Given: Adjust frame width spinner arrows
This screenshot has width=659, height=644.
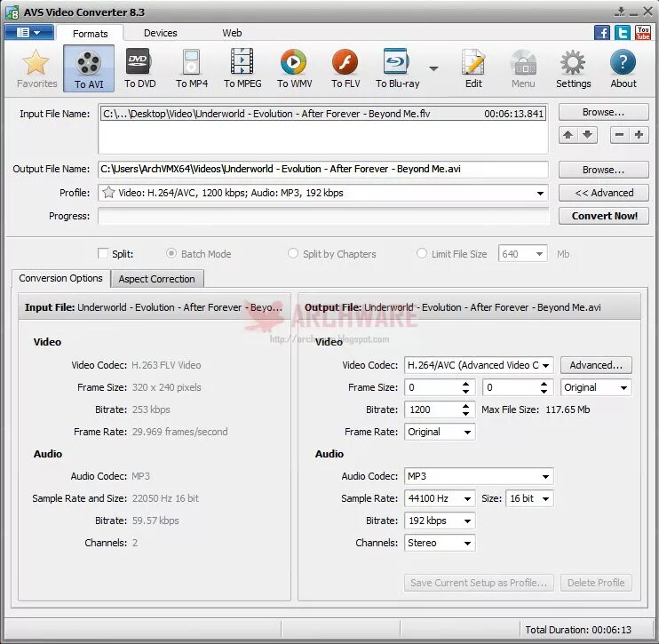Looking at the screenshot, I should pos(465,387).
